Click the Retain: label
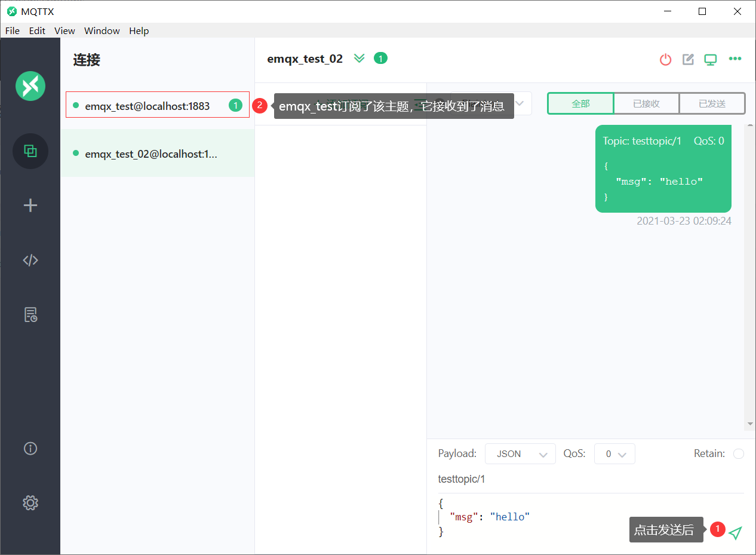This screenshot has width=756, height=555. pyautogui.click(x=709, y=453)
